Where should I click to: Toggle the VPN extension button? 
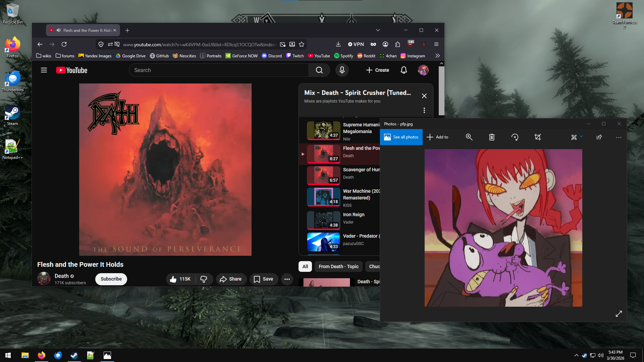pos(356,44)
